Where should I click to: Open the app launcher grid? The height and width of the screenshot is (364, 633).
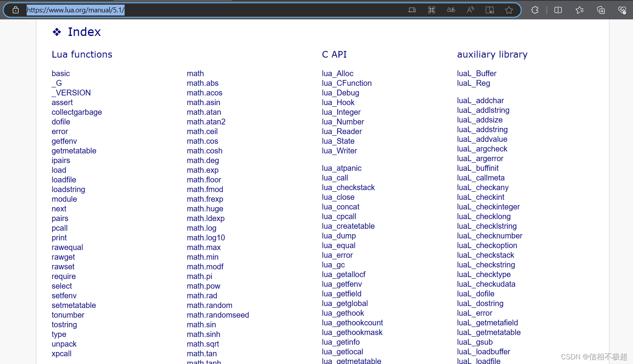(431, 10)
